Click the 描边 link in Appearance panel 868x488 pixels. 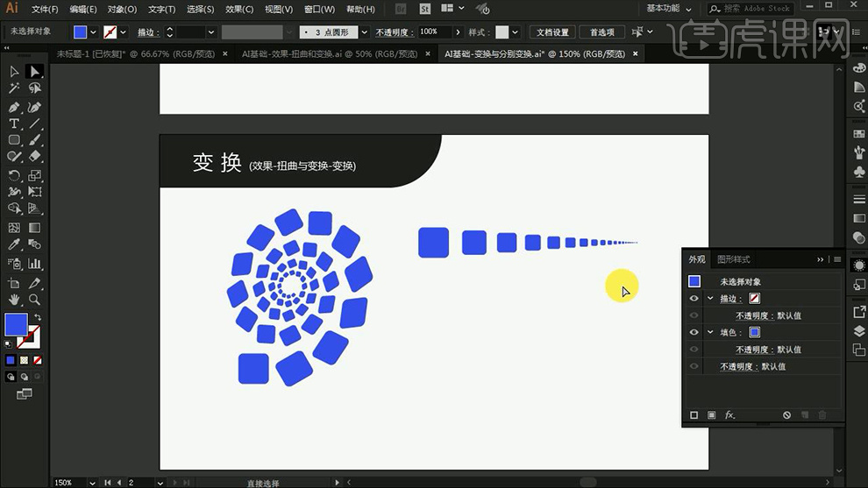[x=730, y=299]
